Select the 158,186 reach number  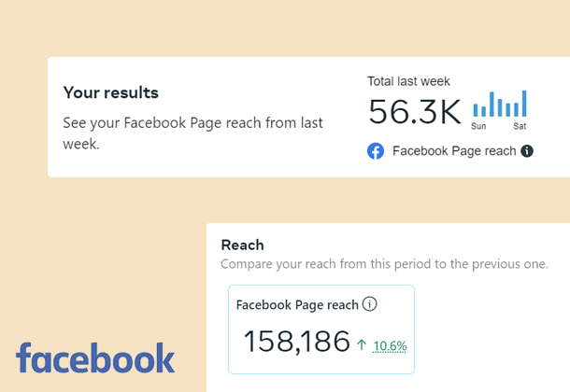[x=296, y=342]
